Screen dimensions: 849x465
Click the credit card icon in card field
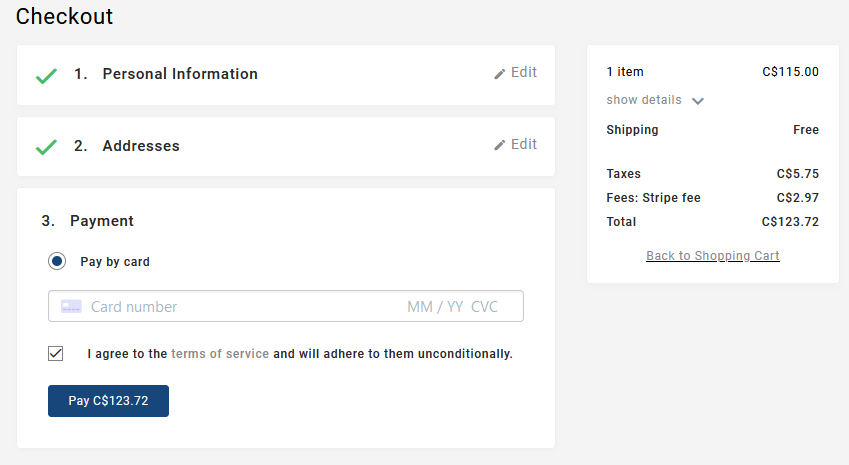pyautogui.click(x=71, y=307)
